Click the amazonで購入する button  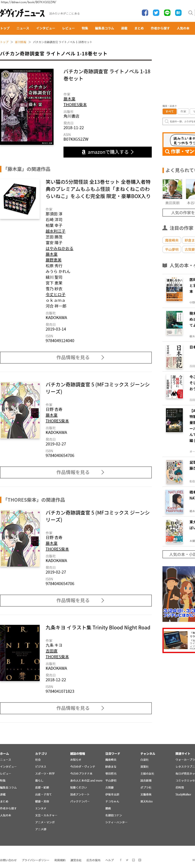point(108,152)
